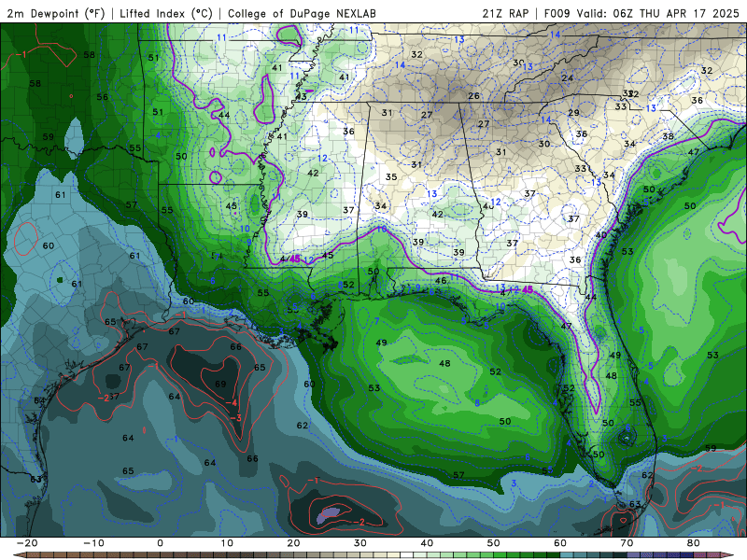Click the '10' color scale label

[227, 543]
